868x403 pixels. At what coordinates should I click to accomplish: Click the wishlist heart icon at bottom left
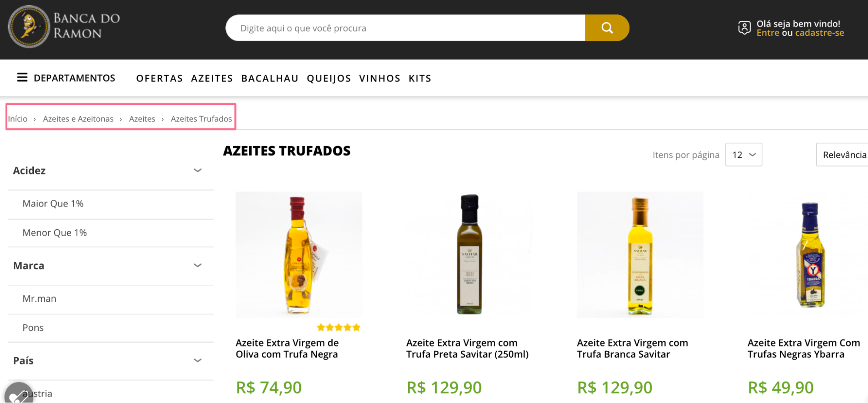(18, 395)
